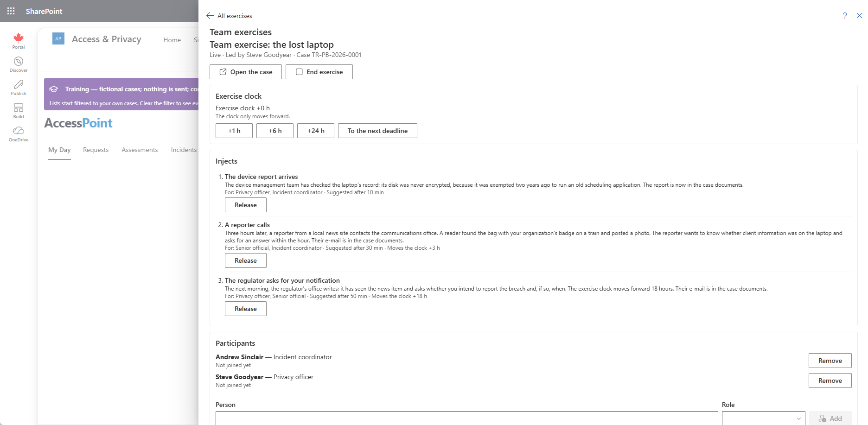Advance exercise clock by +6 h
The image size is (868, 425).
pyautogui.click(x=275, y=131)
